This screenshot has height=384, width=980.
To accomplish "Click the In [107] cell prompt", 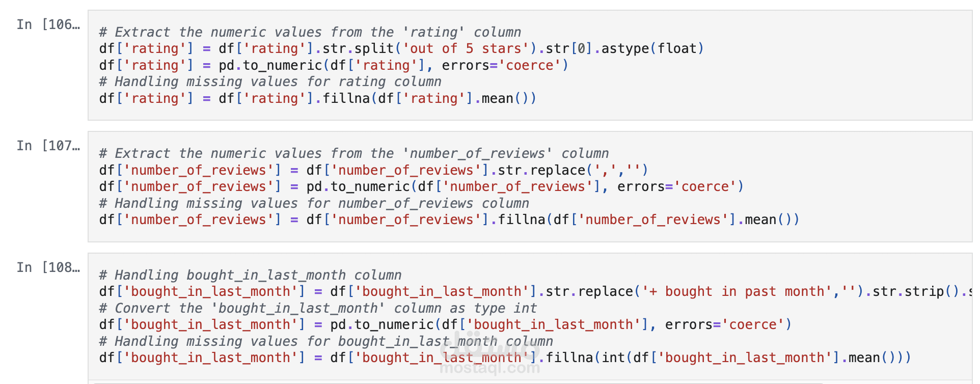I will [48, 146].
